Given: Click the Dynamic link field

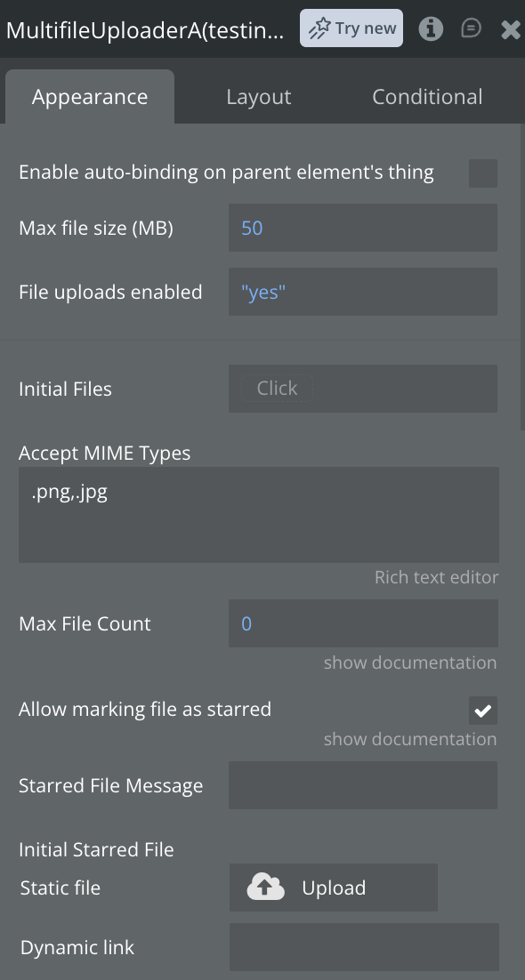Looking at the screenshot, I should (364, 946).
